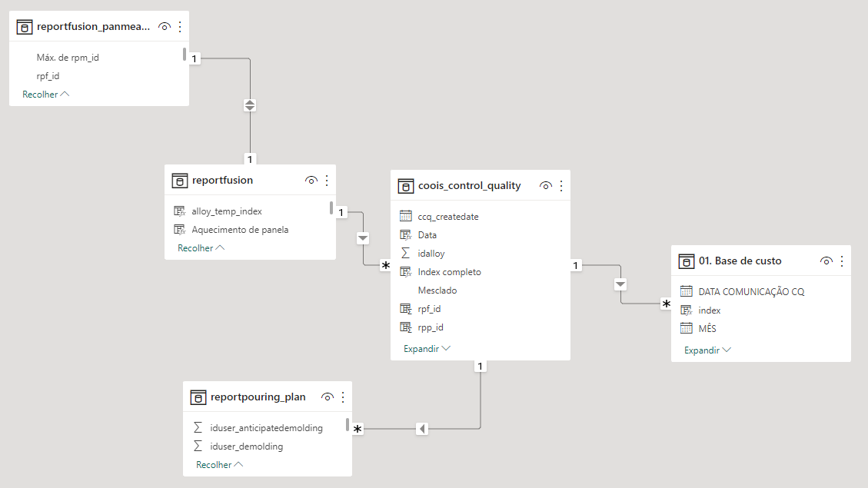The height and width of the screenshot is (488, 868).
Task: Collapse the reportpouring_plan table with Recolher
Action: (x=219, y=465)
